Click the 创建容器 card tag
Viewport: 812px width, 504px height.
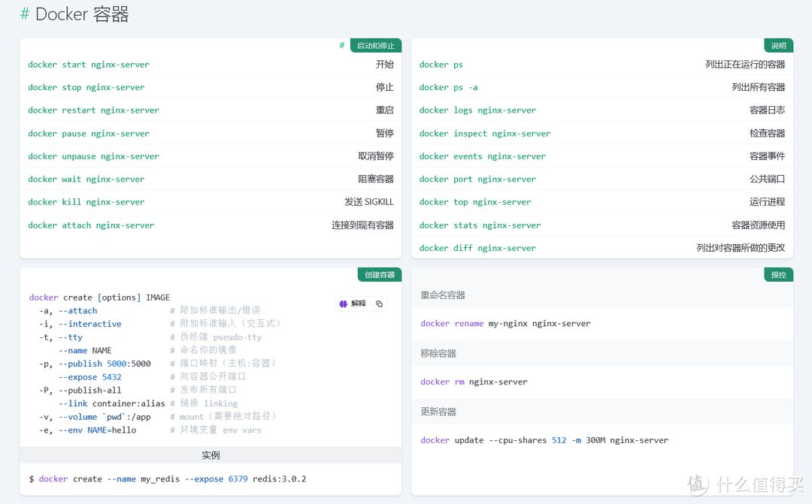point(380,275)
